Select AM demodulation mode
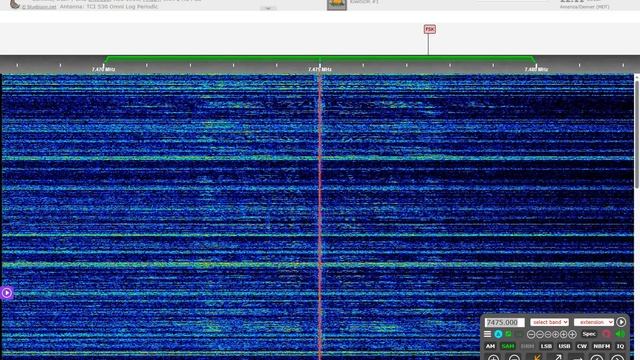640x360 pixels. click(x=490, y=346)
